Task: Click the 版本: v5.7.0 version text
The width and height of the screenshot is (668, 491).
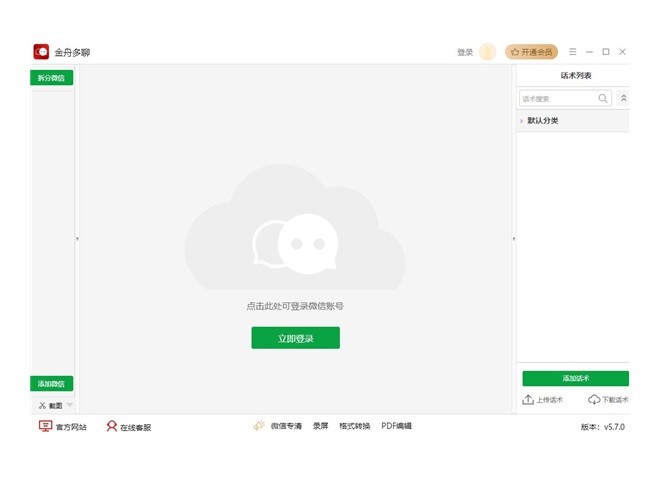Action: [x=602, y=427]
